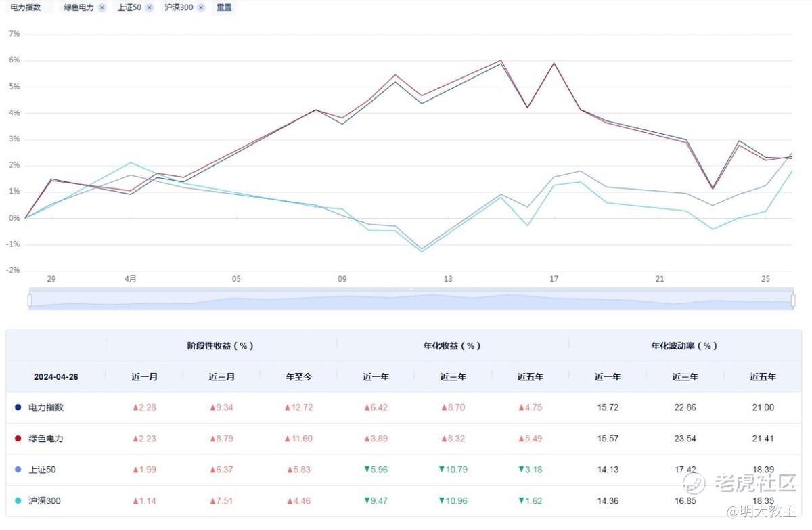812x530 pixels.
Task: Click the 2024-04-26 date header cell
Action: click(x=56, y=376)
